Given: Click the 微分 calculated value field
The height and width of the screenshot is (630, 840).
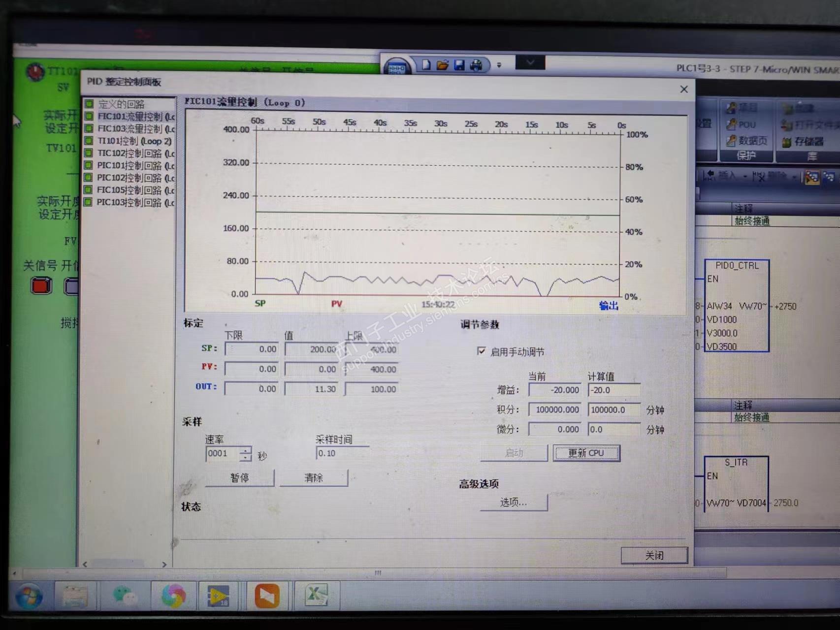Looking at the screenshot, I should click(614, 429).
